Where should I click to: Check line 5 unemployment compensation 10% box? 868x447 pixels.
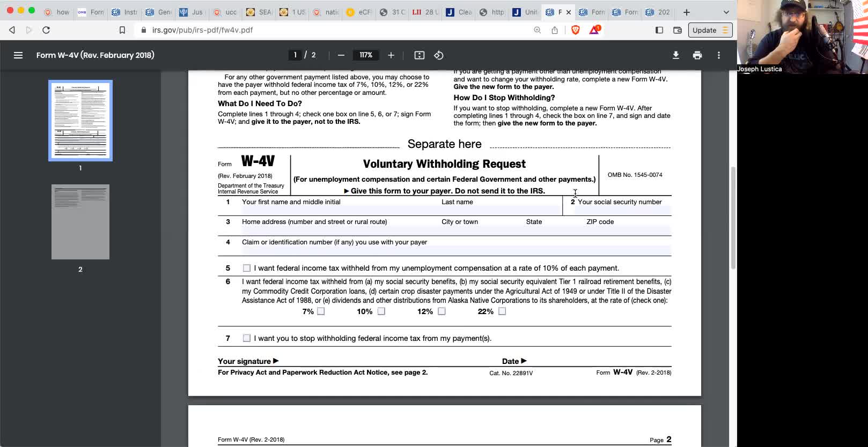(247, 268)
